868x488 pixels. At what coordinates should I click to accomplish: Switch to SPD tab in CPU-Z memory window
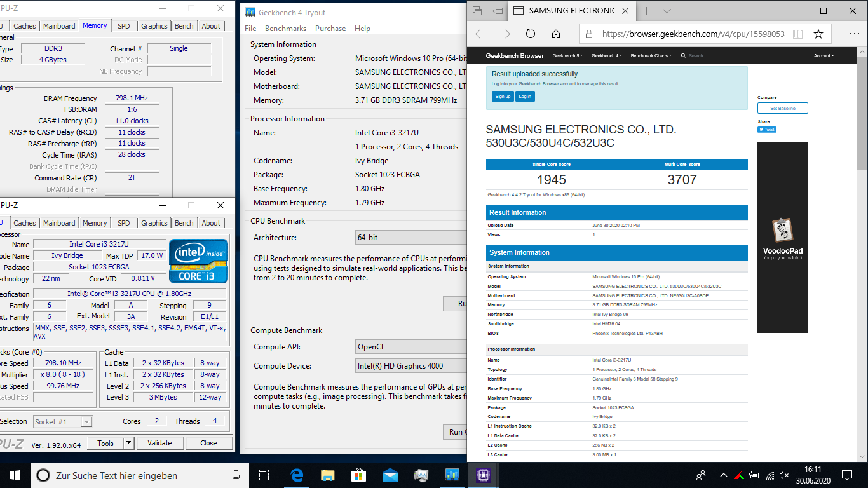124,26
